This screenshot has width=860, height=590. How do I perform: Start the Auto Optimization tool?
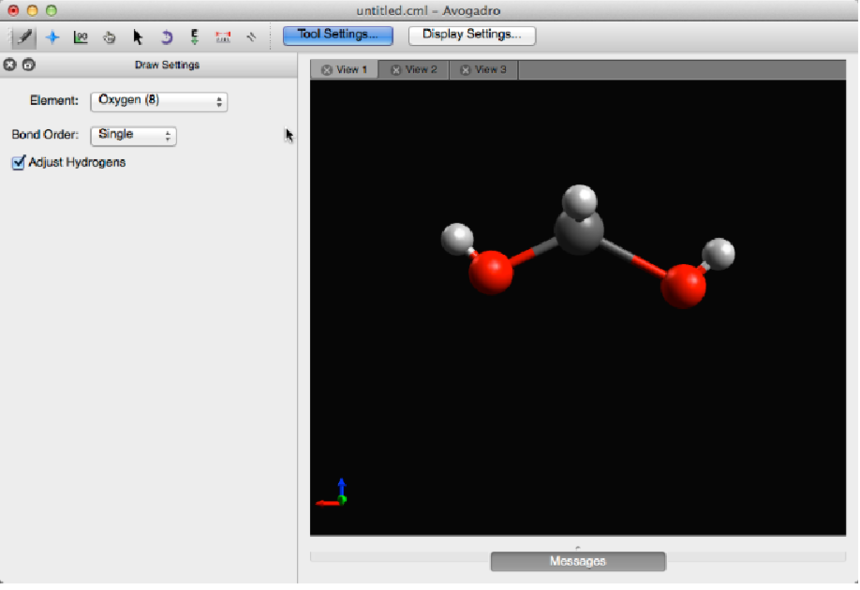click(x=194, y=37)
